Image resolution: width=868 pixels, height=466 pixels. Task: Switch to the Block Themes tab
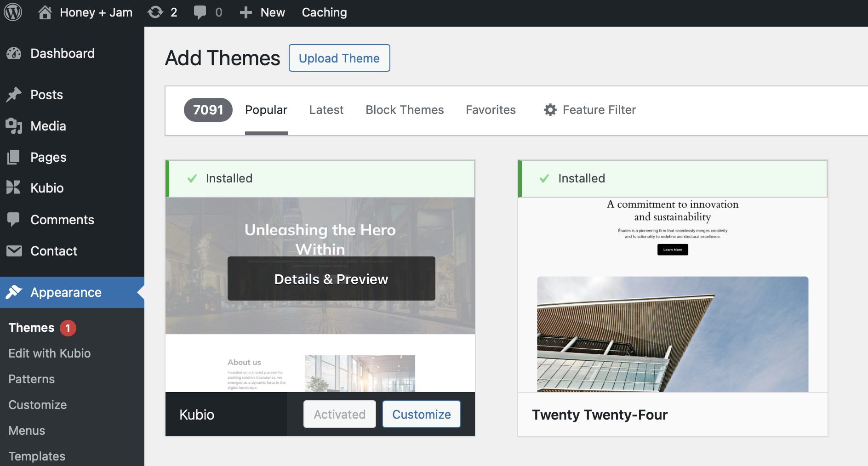(405, 110)
